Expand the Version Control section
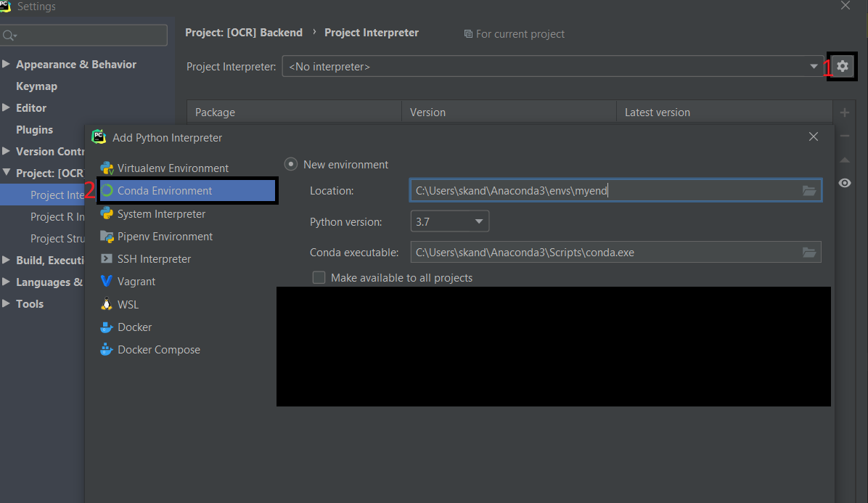 point(6,150)
